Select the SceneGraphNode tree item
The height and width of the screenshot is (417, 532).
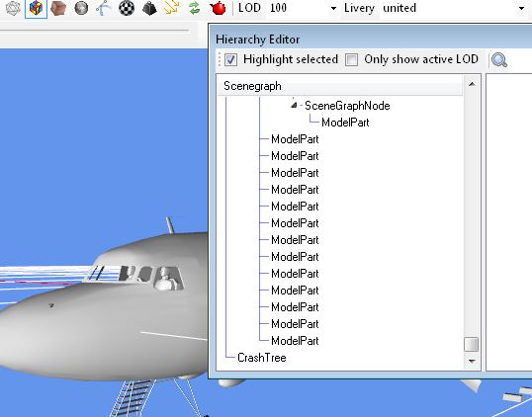tap(347, 106)
